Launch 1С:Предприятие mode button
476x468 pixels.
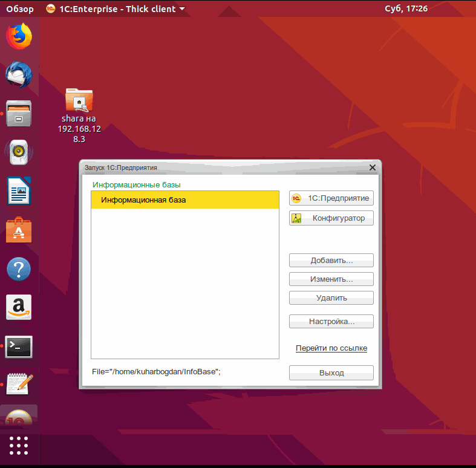click(x=331, y=198)
